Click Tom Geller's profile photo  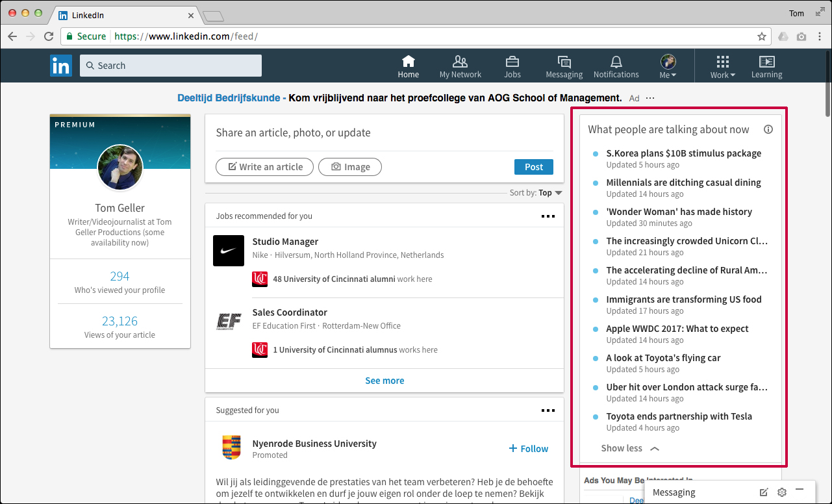click(x=120, y=168)
